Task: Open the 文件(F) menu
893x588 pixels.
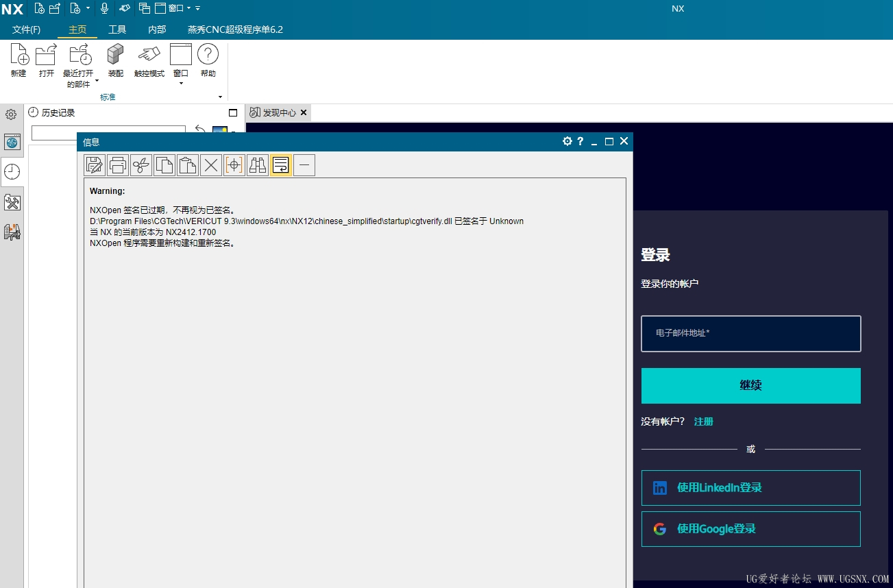Action: [27, 29]
